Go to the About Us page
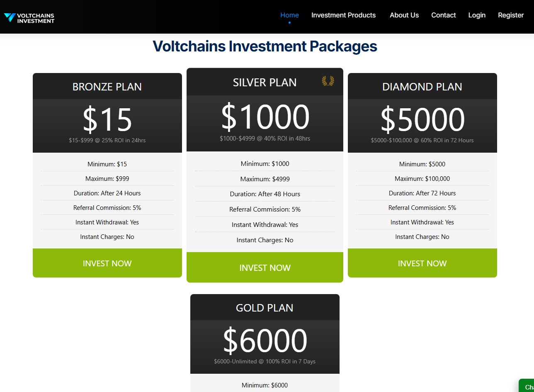This screenshot has width=534, height=392. (404, 15)
